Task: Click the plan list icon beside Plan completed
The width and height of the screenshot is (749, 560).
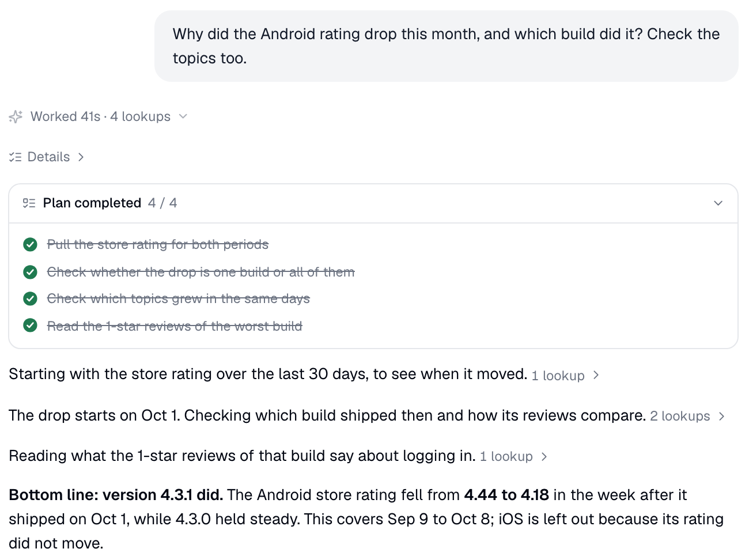Action: (x=29, y=203)
